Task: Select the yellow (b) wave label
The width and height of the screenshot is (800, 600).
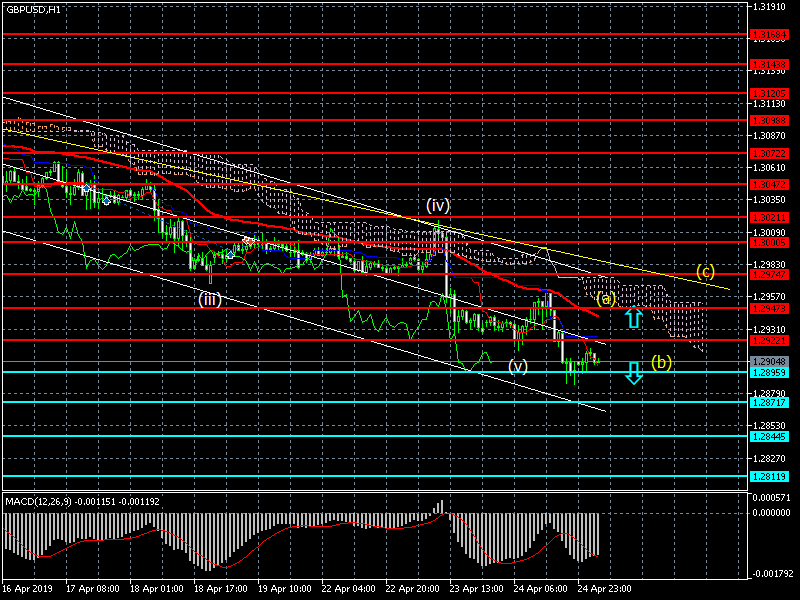Action: click(x=661, y=362)
